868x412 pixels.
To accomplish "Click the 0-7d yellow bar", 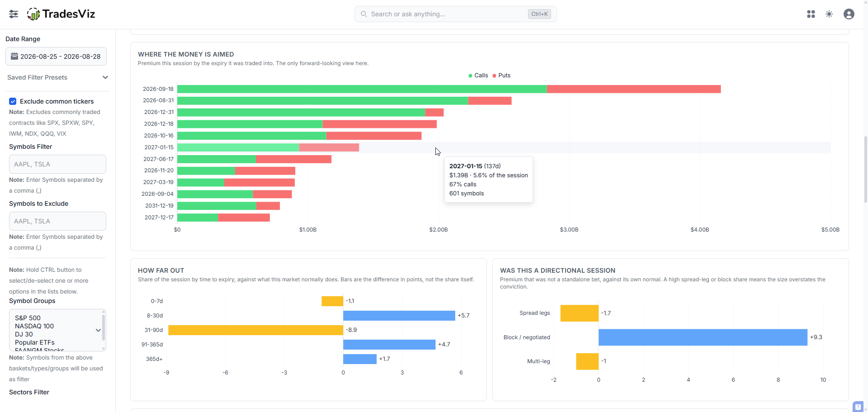I will (332, 301).
